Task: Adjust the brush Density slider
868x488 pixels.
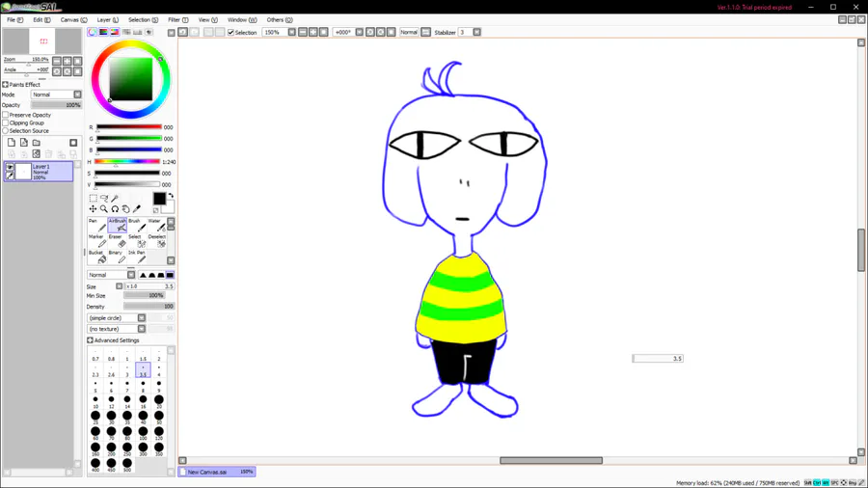Action: click(149, 306)
